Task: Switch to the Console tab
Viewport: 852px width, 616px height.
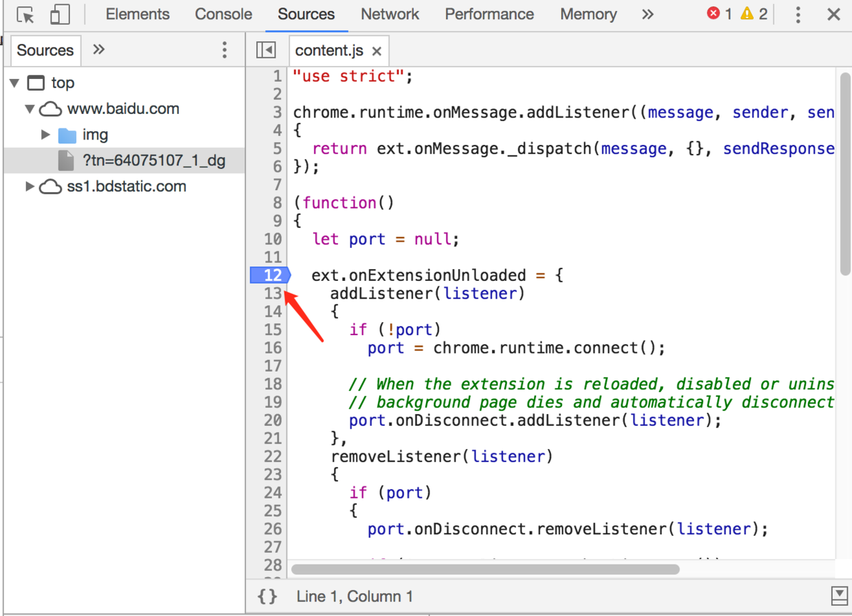Action: [223, 14]
